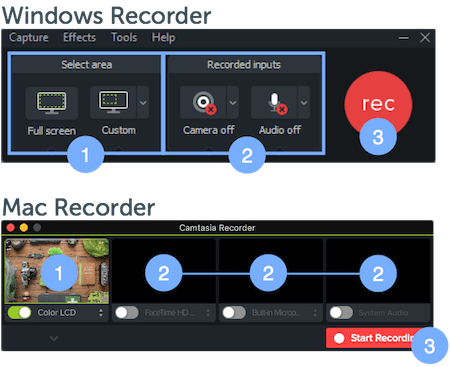Enable the FaceTime HD camera switch
The width and height of the screenshot is (450, 367).
(127, 313)
